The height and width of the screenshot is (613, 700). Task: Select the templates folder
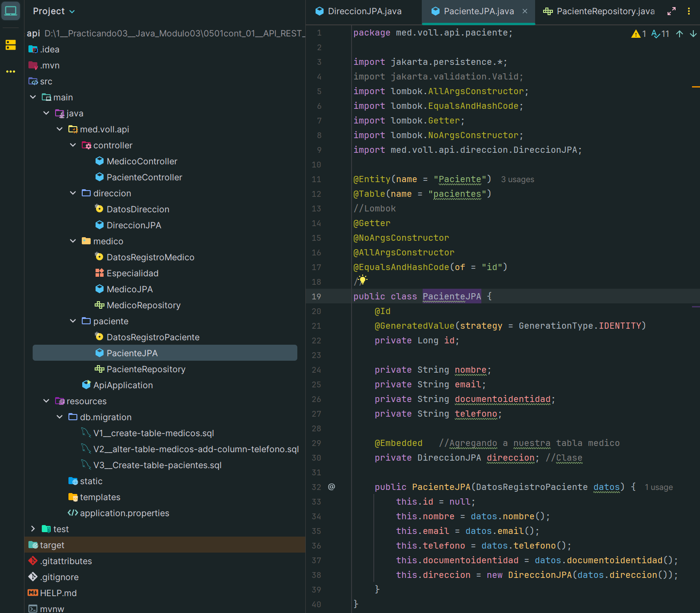click(x=94, y=497)
